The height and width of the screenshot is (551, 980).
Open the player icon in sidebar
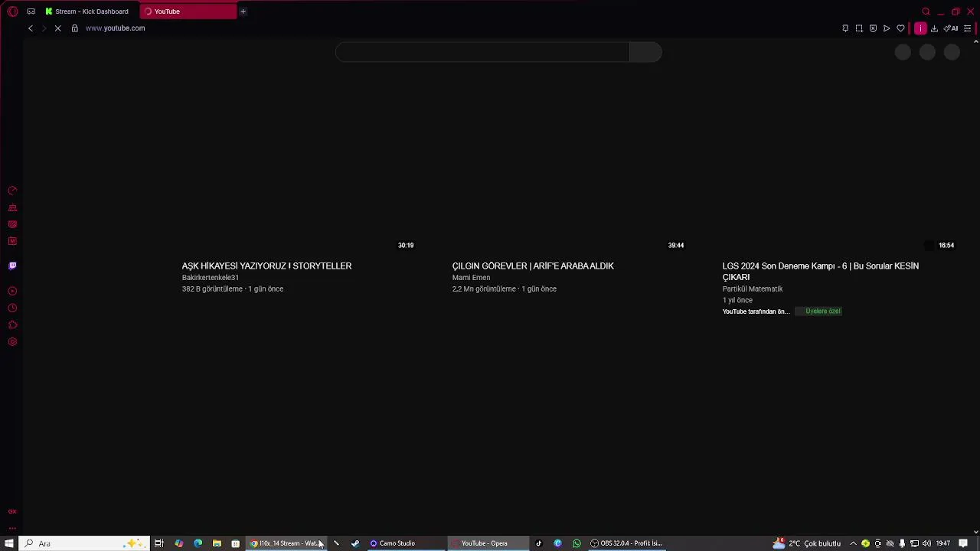click(12, 291)
